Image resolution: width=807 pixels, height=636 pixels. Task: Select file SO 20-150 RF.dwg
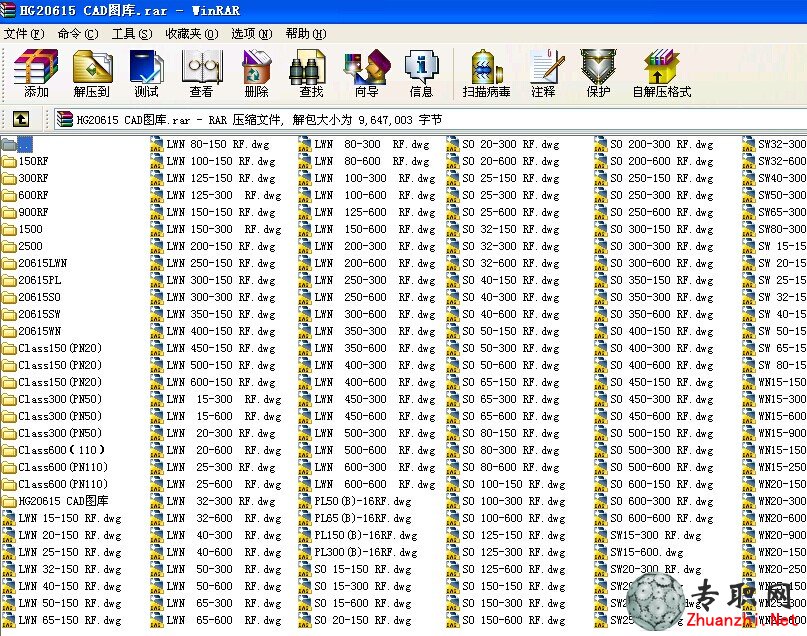(x=363, y=621)
